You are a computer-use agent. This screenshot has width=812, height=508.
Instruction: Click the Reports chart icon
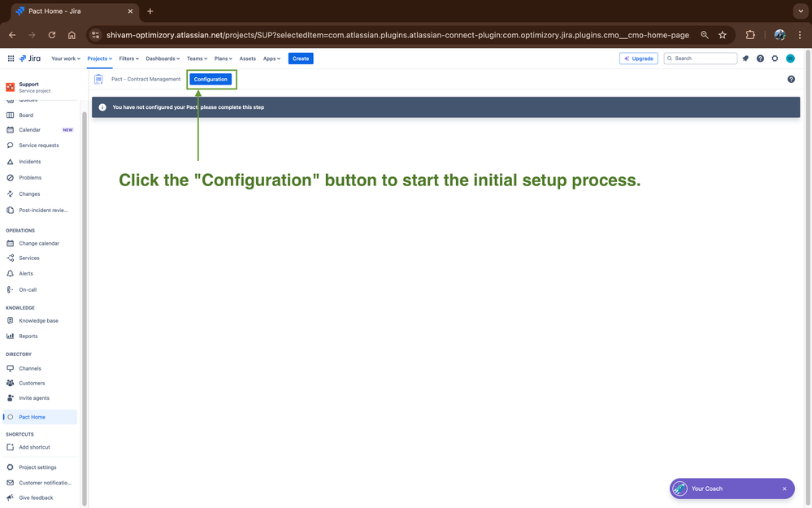coord(10,336)
